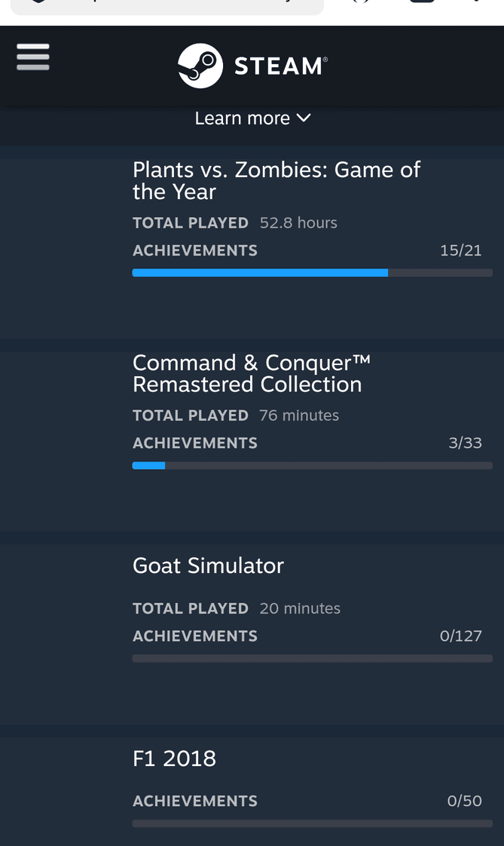View the 3/33 achievements count
The image size is (504, 846).
(x=465, y=443)
